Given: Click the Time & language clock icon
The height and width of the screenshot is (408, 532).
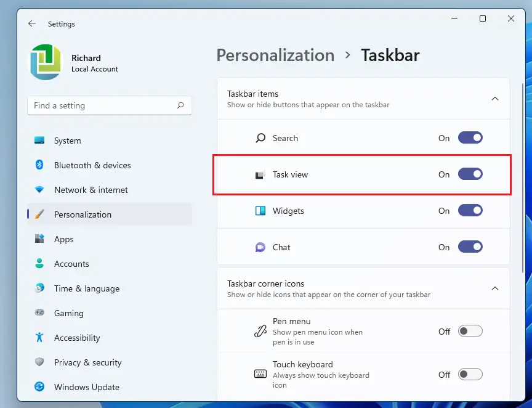Looking at the screenshot, I should [39, 288].
